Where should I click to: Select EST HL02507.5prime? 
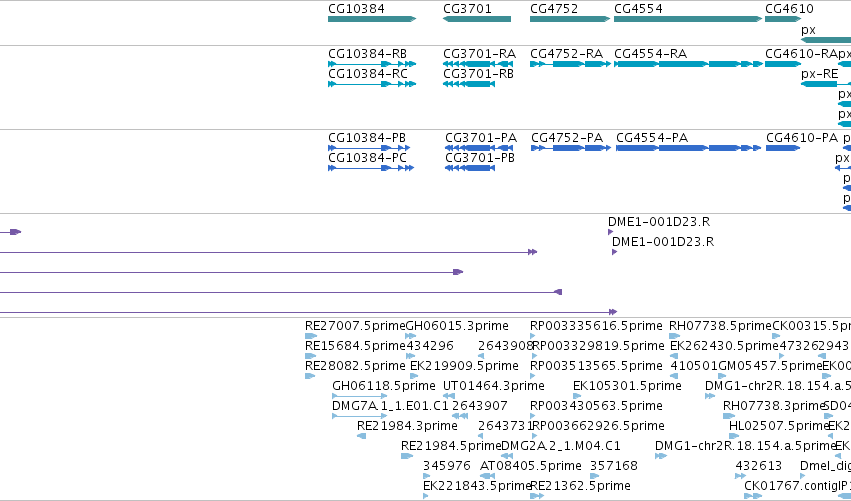[x=779, y=426]
